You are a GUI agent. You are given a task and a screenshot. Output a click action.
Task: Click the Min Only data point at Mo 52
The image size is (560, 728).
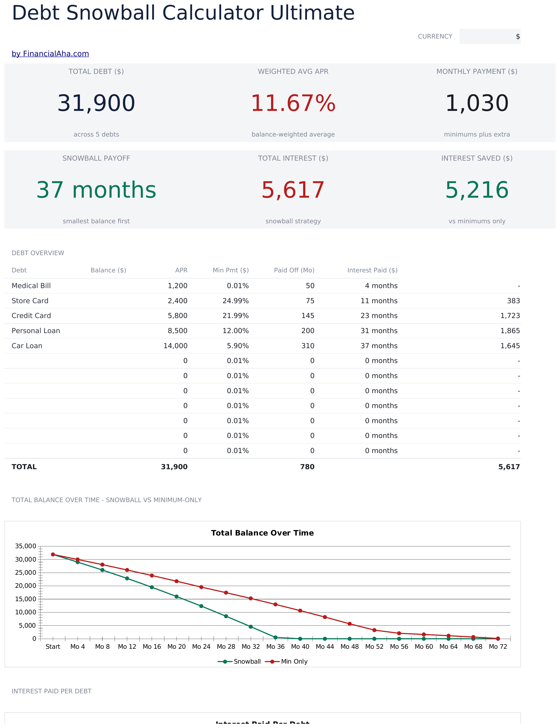374,630
